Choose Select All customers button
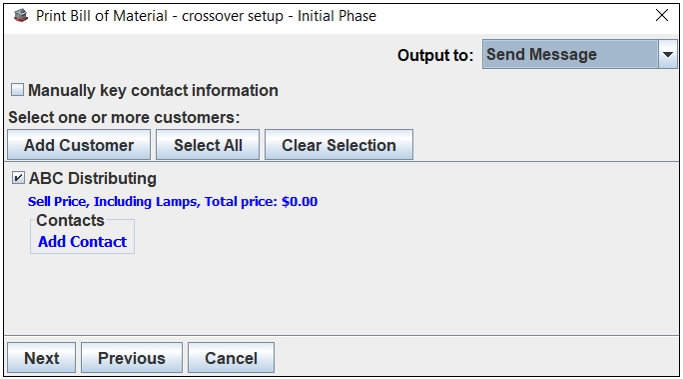The width and height of the screenshot is (683, 379). [x=208, y=145]
